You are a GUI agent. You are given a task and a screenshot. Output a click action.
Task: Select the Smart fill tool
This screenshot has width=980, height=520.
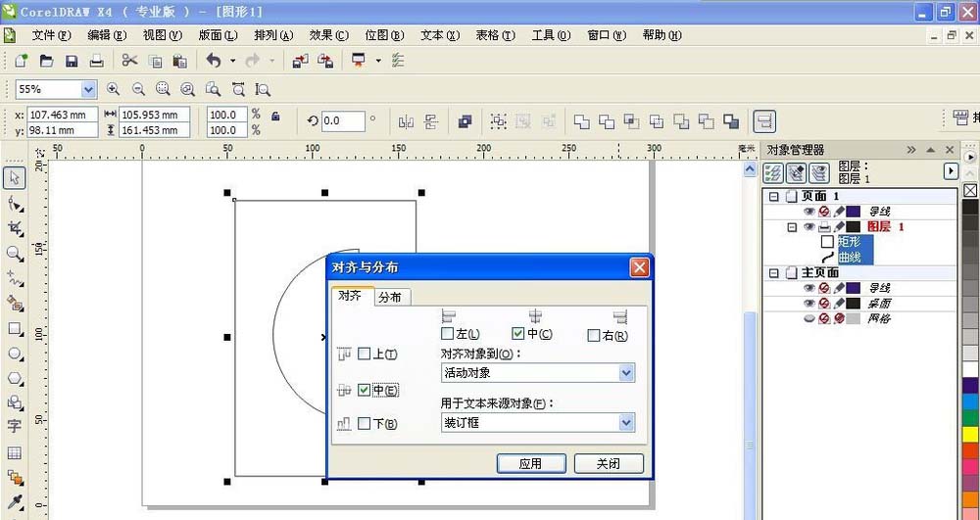point(15,304)
